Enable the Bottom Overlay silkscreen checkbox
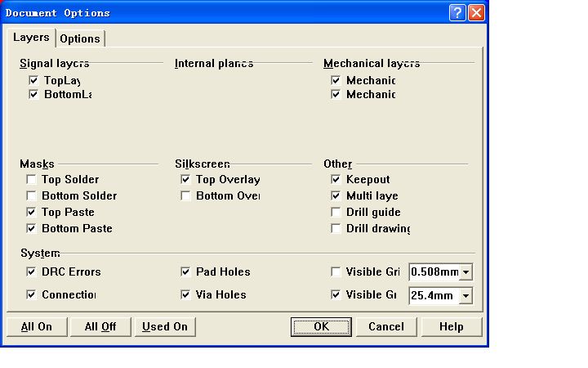588x368 pixels. pyautogui.click(x=185, y=196)
